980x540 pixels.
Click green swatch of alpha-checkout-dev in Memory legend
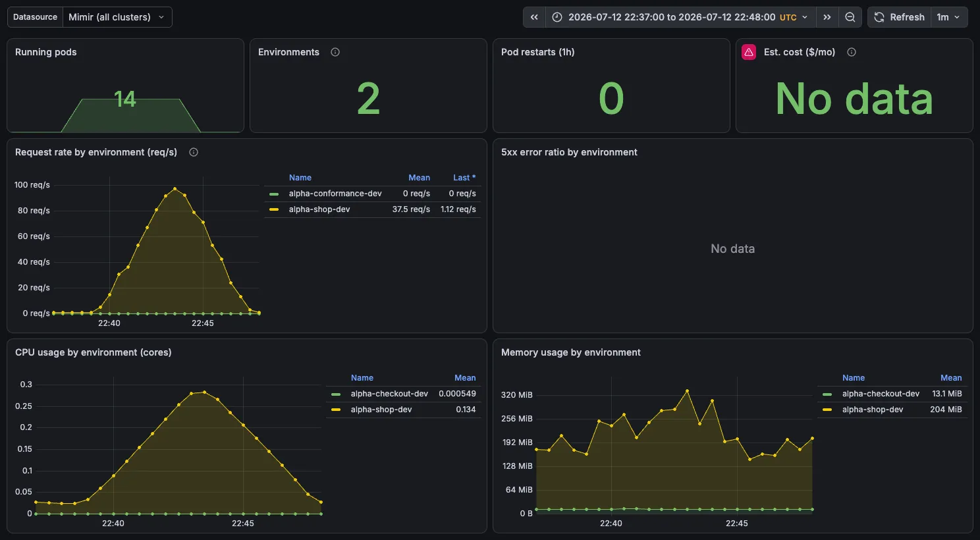[x=827, y=394]
